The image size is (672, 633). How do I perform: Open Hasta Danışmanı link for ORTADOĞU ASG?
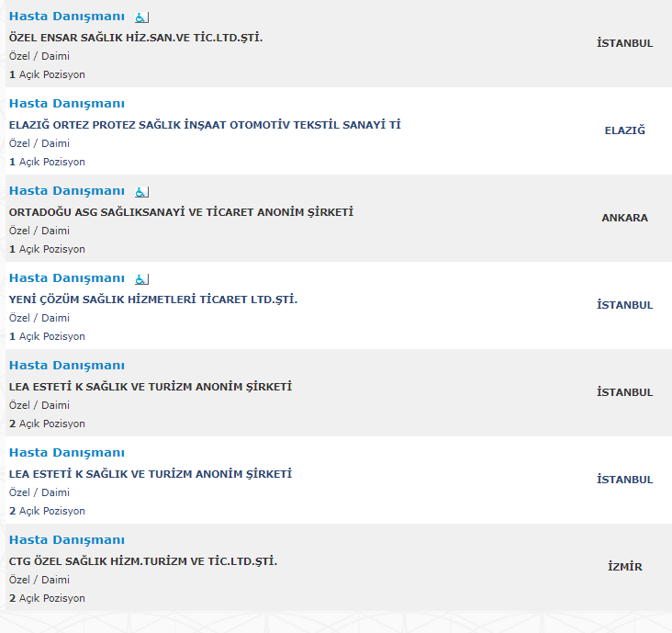point(67,191)
